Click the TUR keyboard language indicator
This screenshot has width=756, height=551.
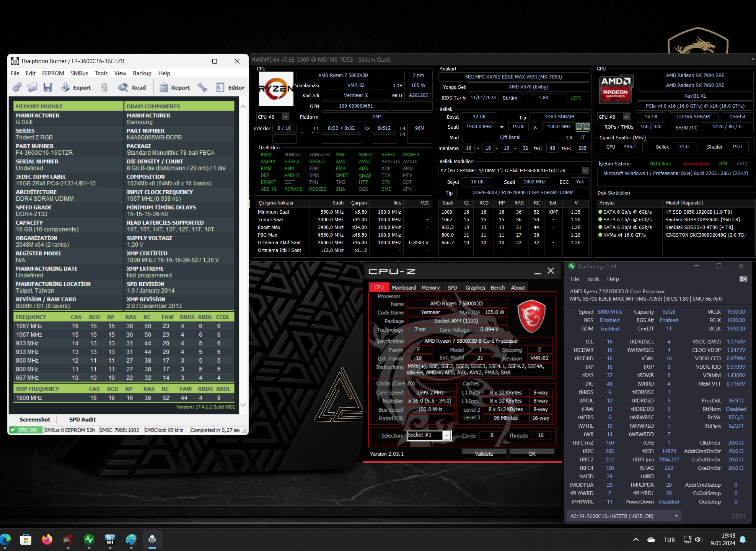670,540
